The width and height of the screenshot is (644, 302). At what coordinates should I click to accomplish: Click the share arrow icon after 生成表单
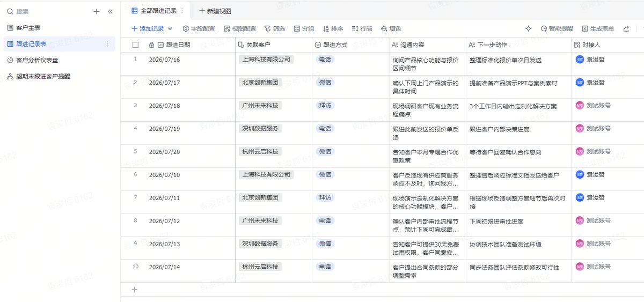[626, 29]
